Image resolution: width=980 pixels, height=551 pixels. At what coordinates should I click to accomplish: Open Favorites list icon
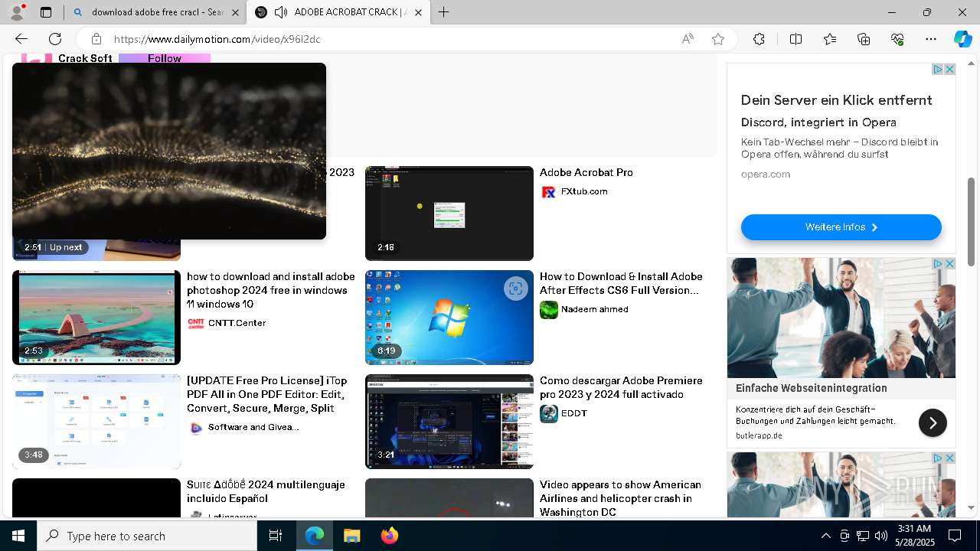tap(830, 39)
